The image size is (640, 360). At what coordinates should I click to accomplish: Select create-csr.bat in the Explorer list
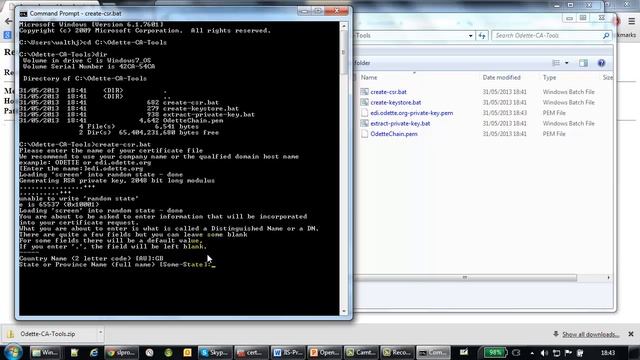[388, 92]
